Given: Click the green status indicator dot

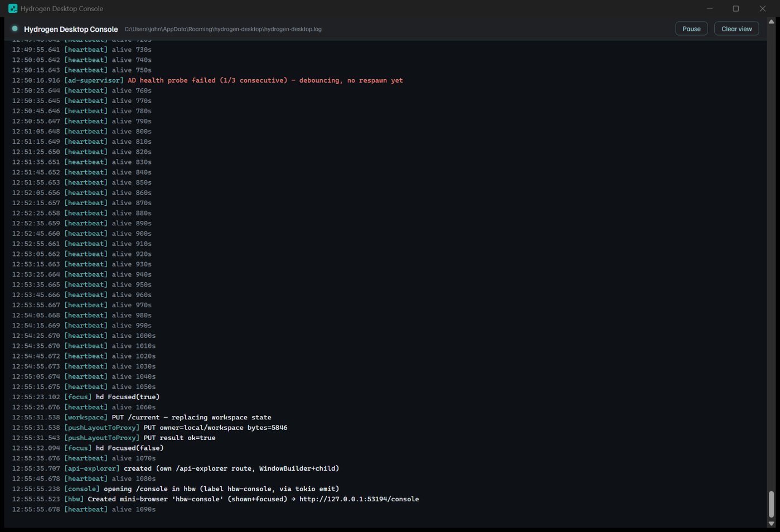Looking at the screenshot, I should 15,28.
